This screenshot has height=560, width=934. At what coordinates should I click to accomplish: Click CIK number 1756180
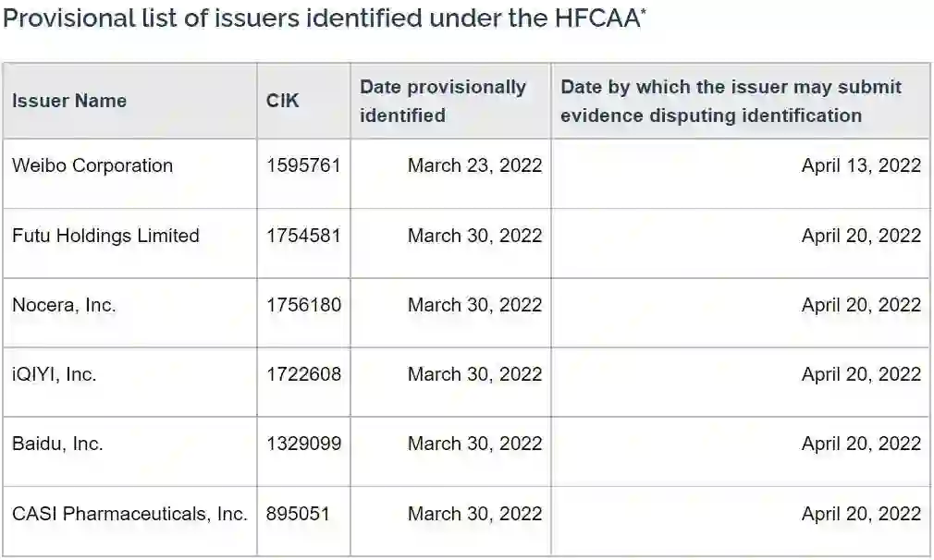pyautogui.click(x=303, y=305)
